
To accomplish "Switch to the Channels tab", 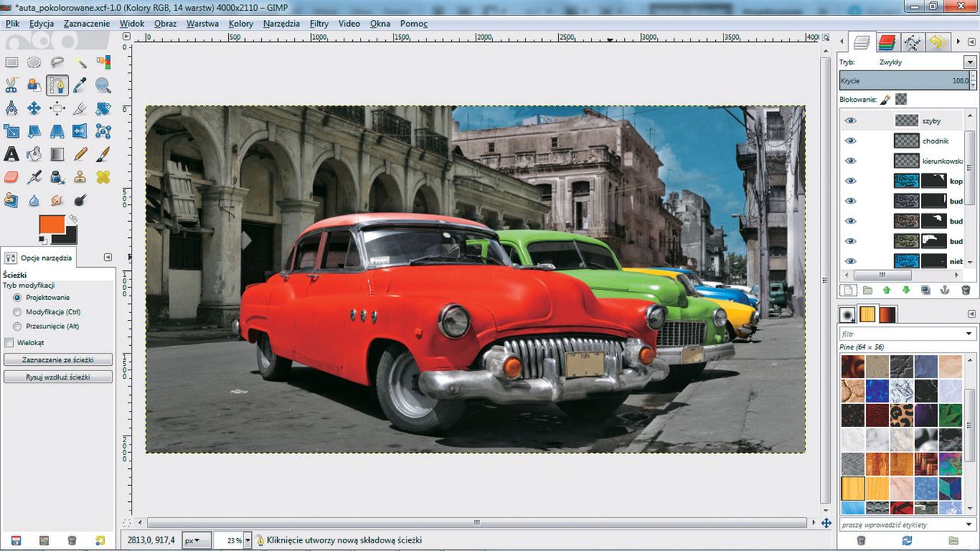I will 887,42.
